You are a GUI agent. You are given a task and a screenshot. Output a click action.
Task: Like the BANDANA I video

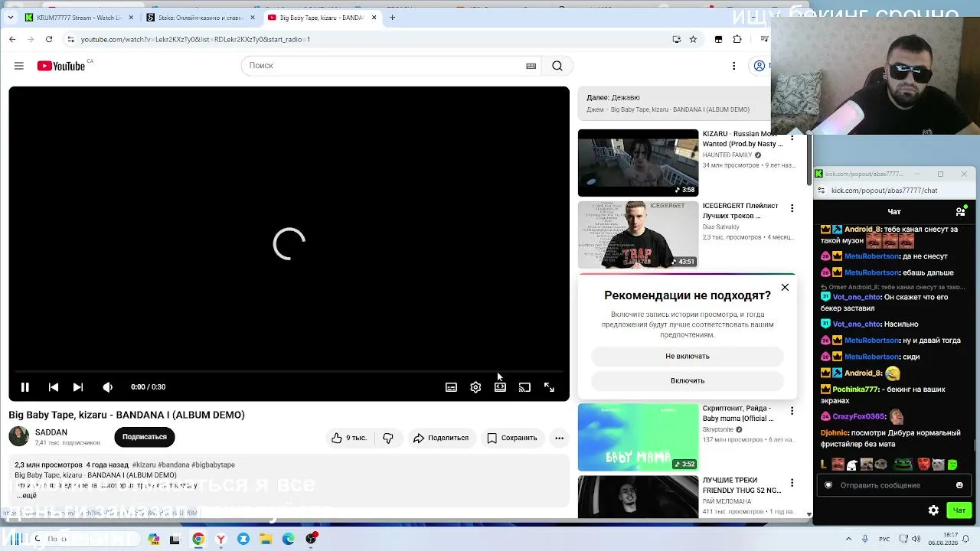click(x=349, y=438)
